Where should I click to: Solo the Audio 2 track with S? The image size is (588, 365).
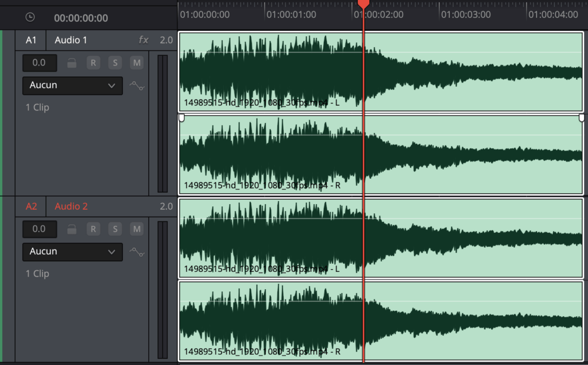pyautogui.click(x=115, y=229)
